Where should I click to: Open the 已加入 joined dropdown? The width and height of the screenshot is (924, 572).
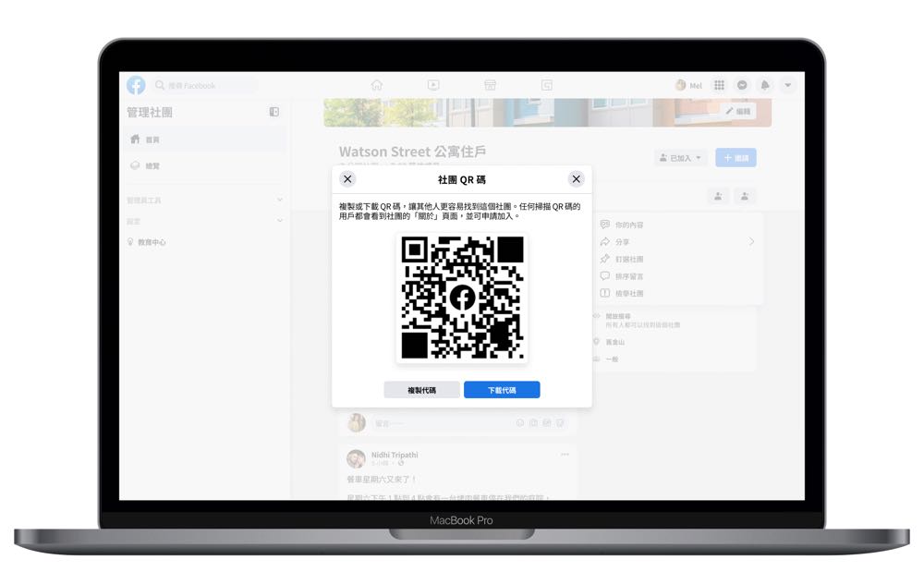681,158
